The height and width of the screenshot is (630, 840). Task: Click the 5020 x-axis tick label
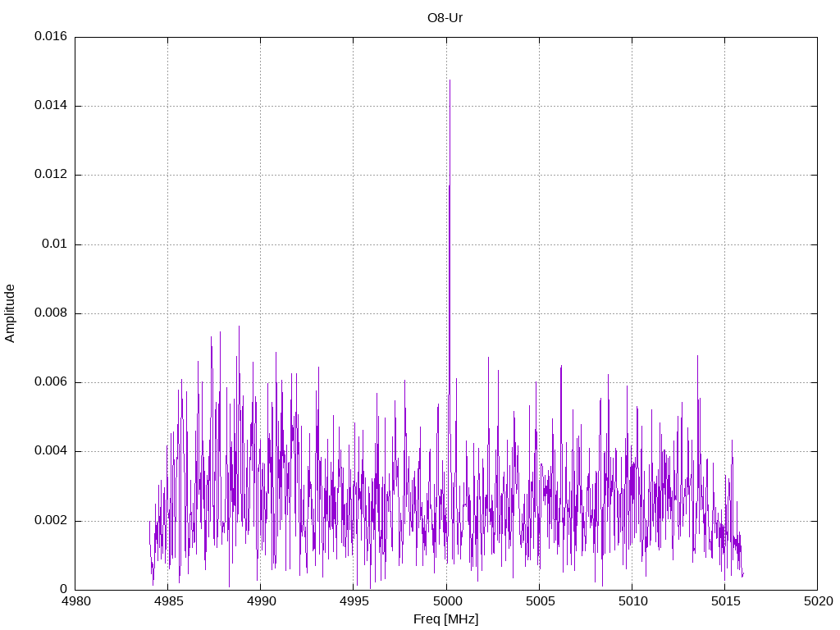click(x=818, y=601)
